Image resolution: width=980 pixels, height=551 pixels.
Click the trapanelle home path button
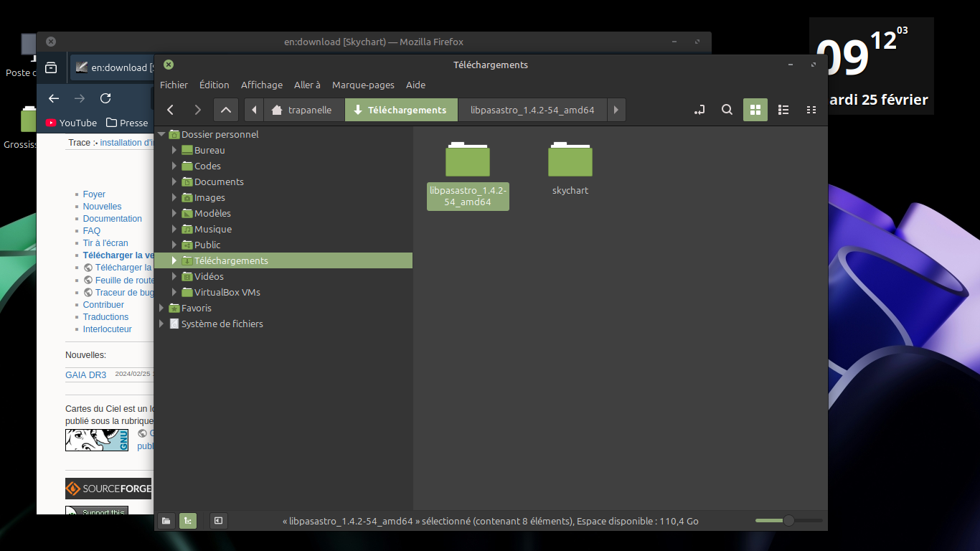[302, 110]
